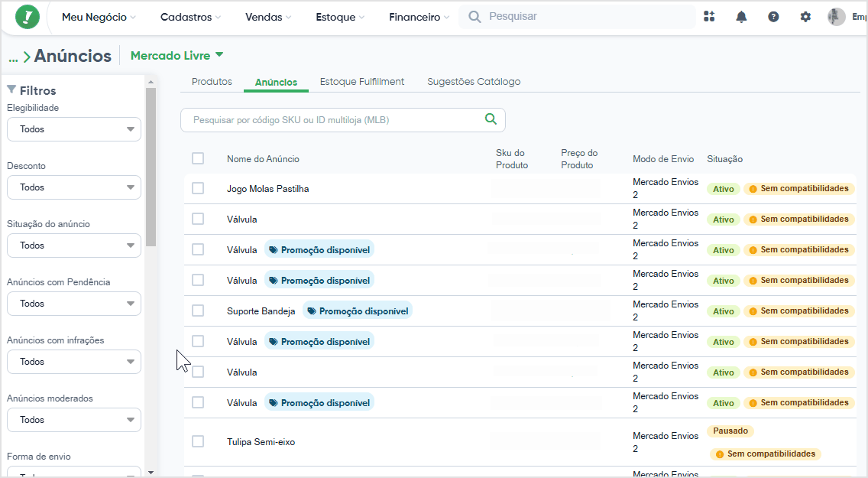Expand the Mercado Livre marketplace selector
Viewport: 868px width, 478px height.
177,55
